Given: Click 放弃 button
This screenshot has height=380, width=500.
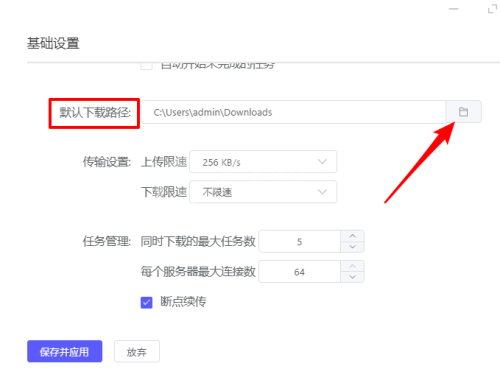Looking at the screenshot, I should pos(137,351).
